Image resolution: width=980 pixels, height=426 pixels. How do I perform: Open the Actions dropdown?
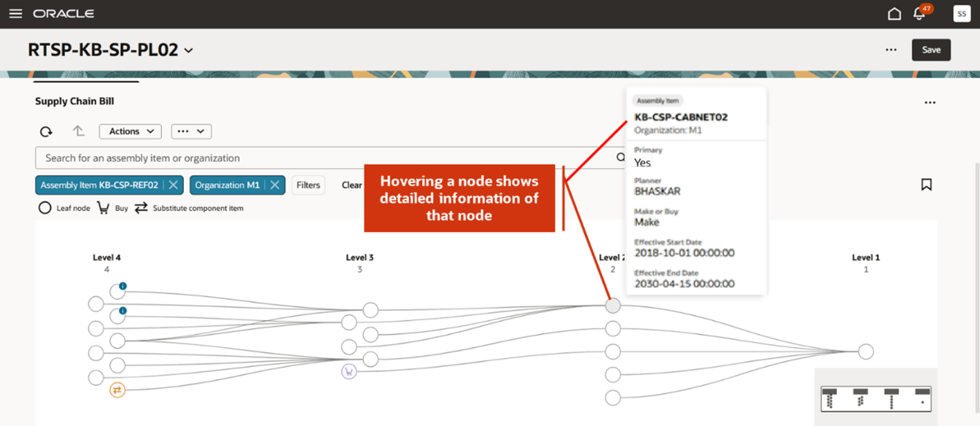(129, 131)
